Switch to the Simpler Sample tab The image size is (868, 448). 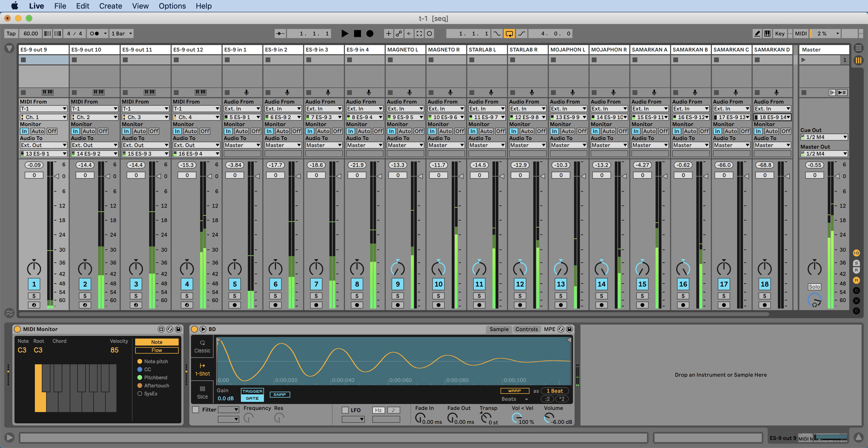pyautogui.click(x=499, y=329)
